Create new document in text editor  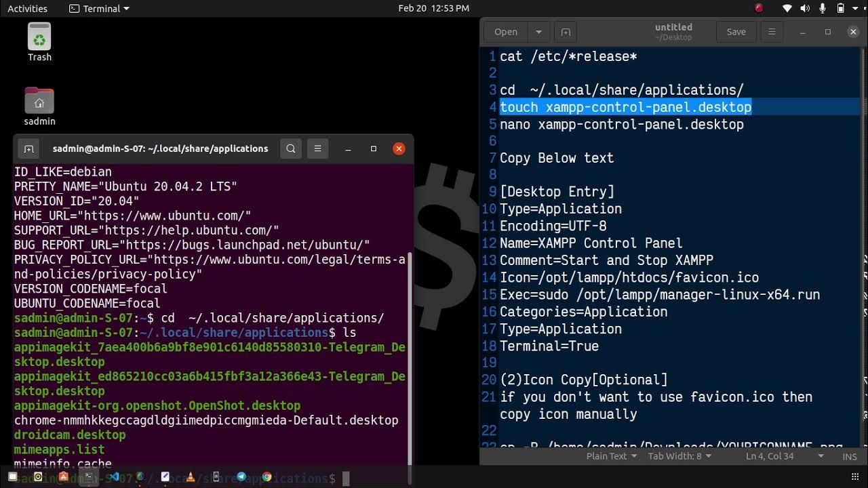tap(566, 32)
